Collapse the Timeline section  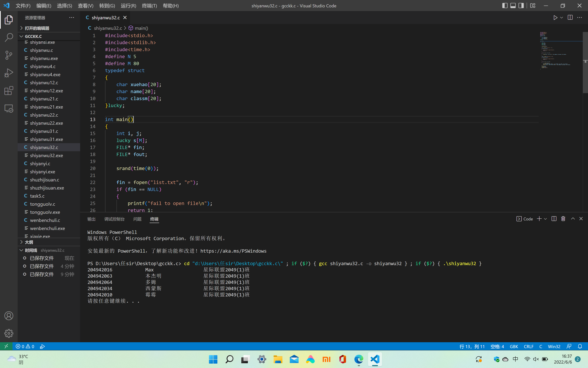point(49,250)
